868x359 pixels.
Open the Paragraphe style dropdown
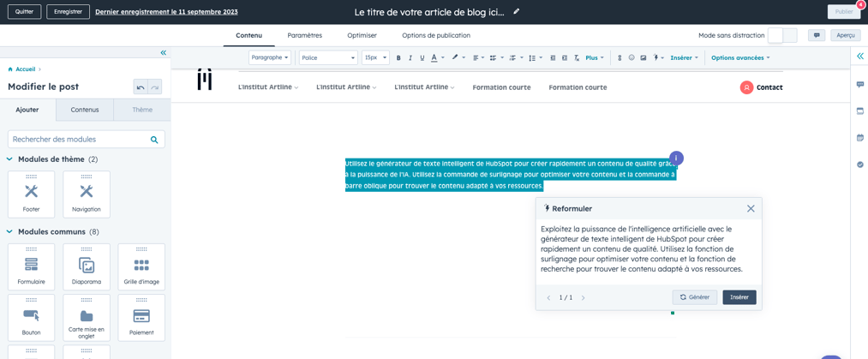click(270, 57)
